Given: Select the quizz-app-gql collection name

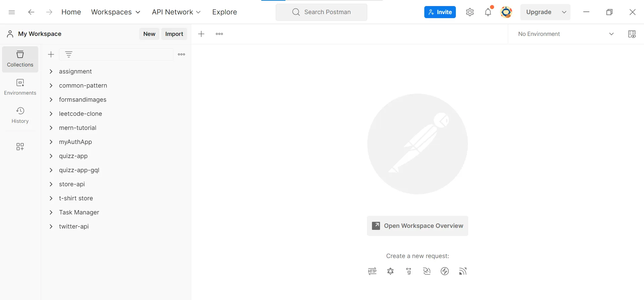Looking at the screenshot, I should (79, 170).
